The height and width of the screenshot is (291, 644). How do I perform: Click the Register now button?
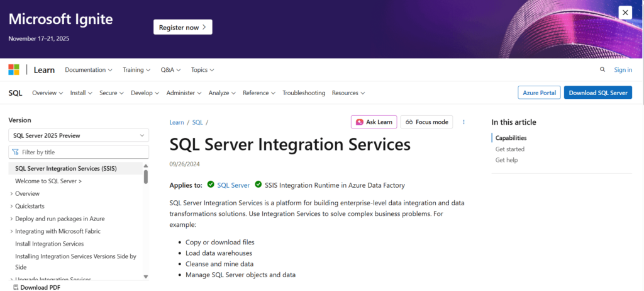183,27
